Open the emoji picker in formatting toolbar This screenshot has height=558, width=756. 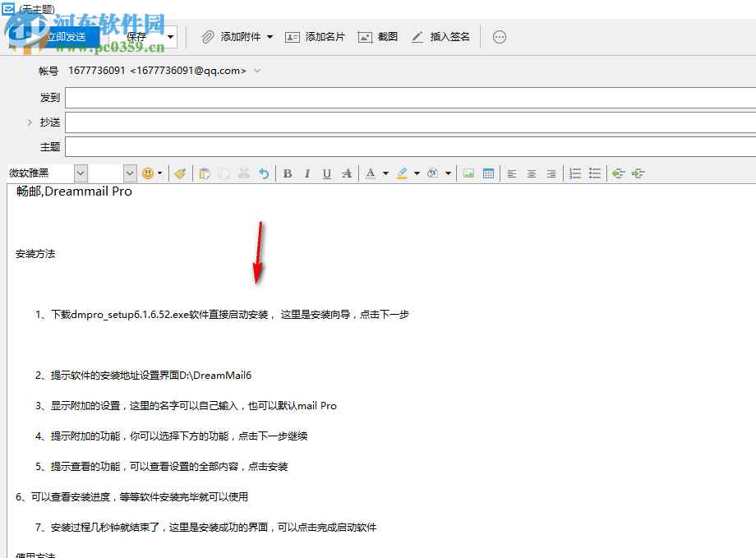point(148,173)
